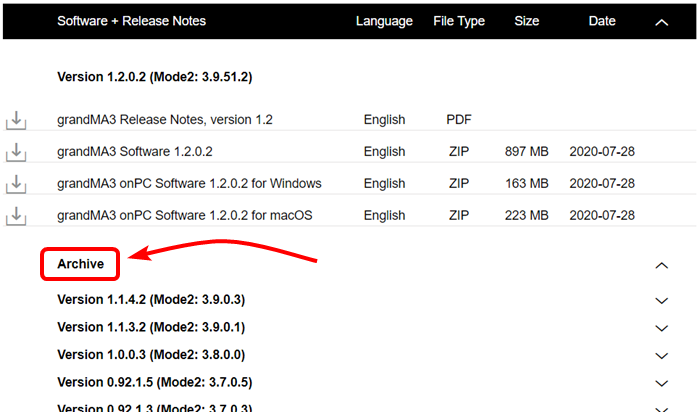
Task: Open grandMA3 onPC Software for Windows link
Action: pyautogui.click(x=189, y=184)
